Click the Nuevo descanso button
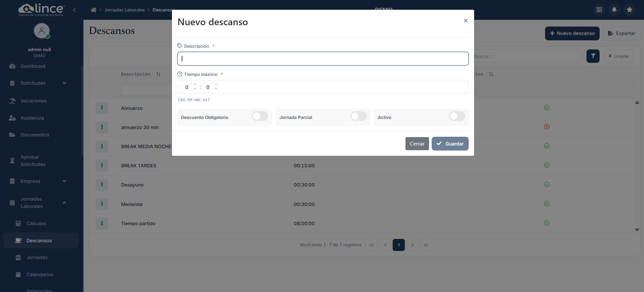The width and height of the screenshot is (644, 292). [x=572, y=33]
